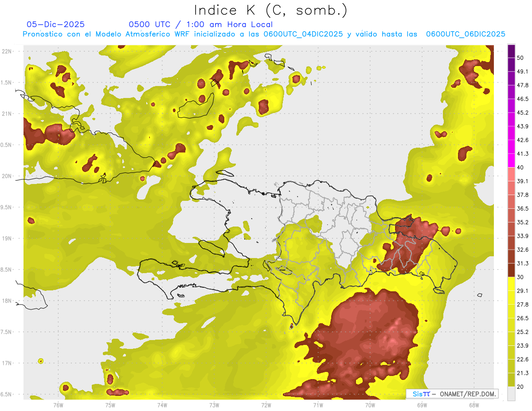Click the longitude axis label '68W'

(474, 405)
